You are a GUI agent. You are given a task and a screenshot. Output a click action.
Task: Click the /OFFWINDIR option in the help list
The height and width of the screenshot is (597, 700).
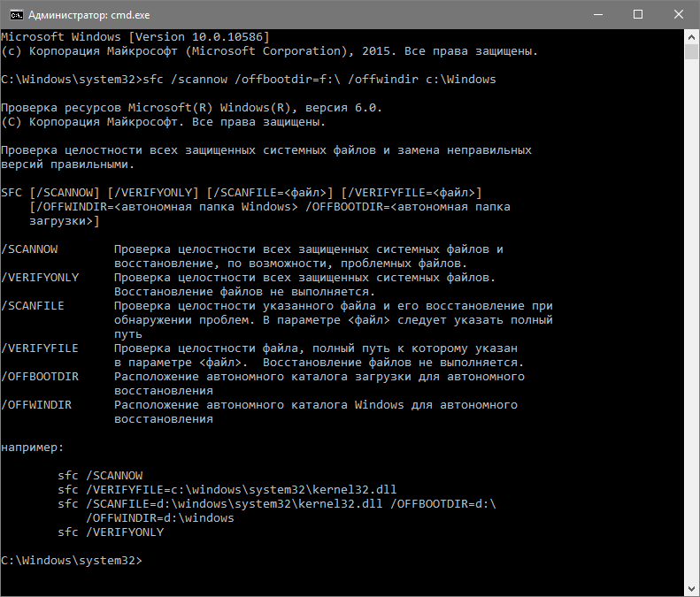[x=37, y=405]
